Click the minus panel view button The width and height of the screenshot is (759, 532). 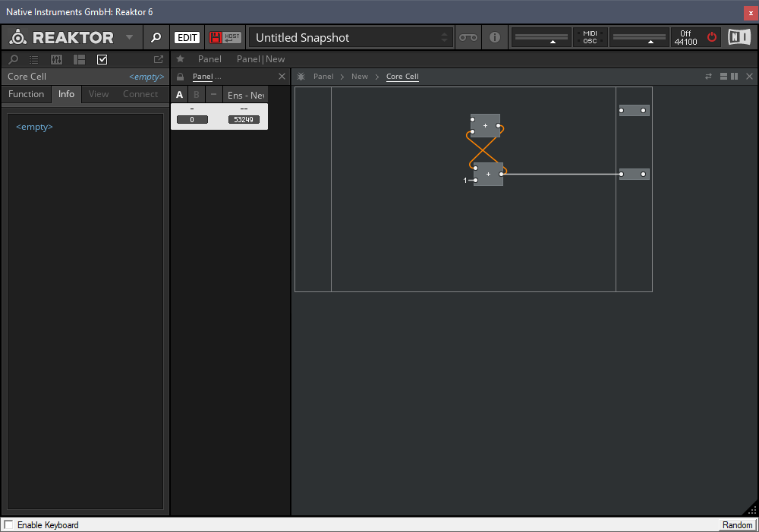click(x=213, y=95)
